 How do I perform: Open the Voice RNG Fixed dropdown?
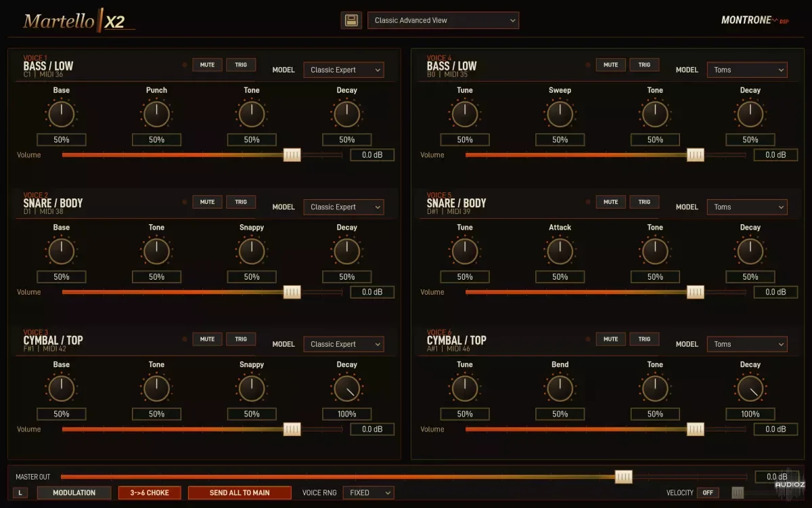(368, 493)
